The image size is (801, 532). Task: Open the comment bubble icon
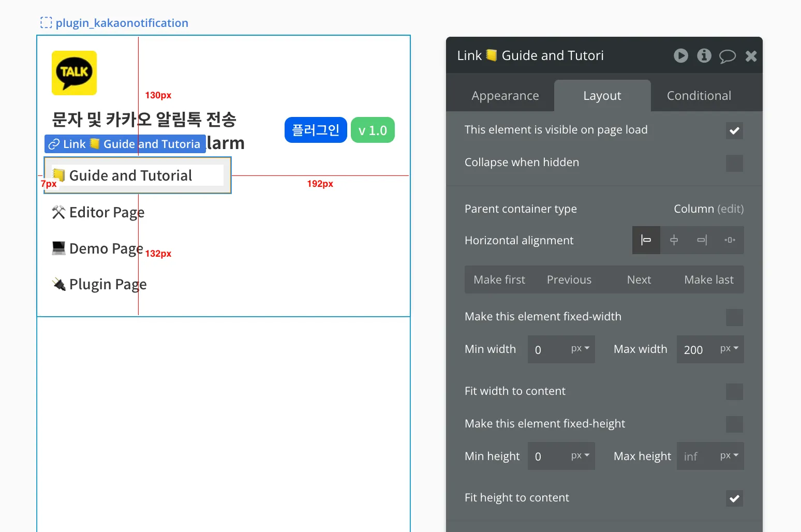(x=728, y=56)
